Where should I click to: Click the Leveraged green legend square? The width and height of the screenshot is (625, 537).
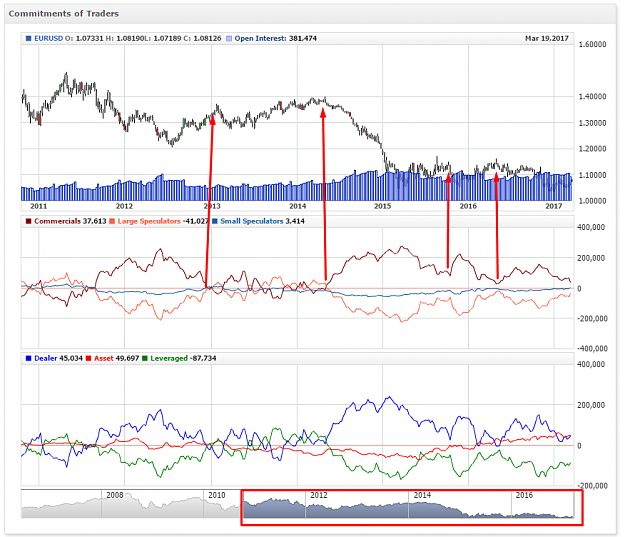click(x=145, y=358)
